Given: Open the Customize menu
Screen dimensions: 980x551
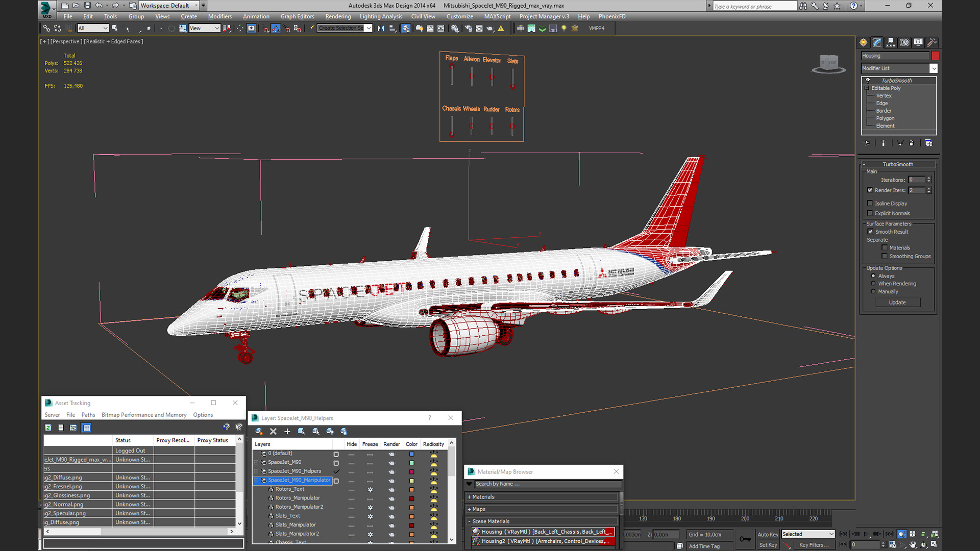Looking at the screenshot, I should pos(459,17).
